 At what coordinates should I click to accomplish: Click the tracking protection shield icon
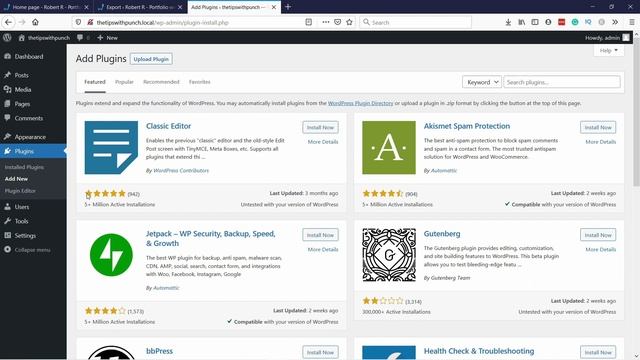coord(78,22)
